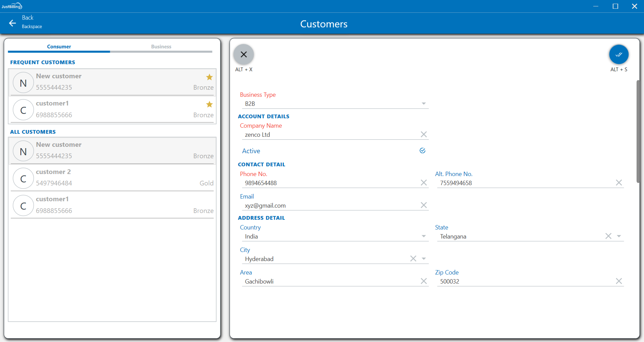Clear the Company Name field

tap(424, 134)
